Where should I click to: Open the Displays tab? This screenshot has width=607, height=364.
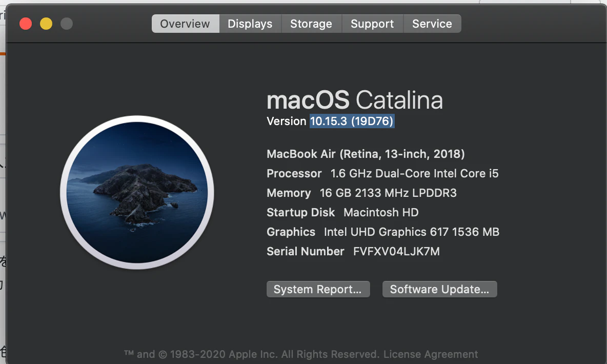point(250,24)
